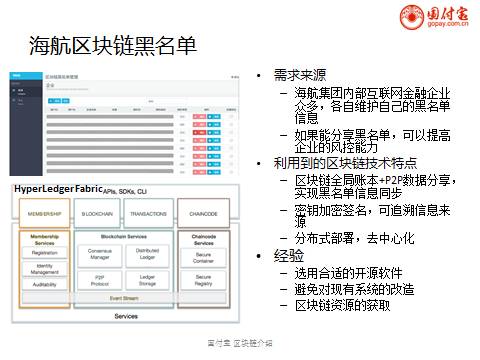Click the 国付宝 sun logo icon
480x360 pixels.
pos(412,17)
